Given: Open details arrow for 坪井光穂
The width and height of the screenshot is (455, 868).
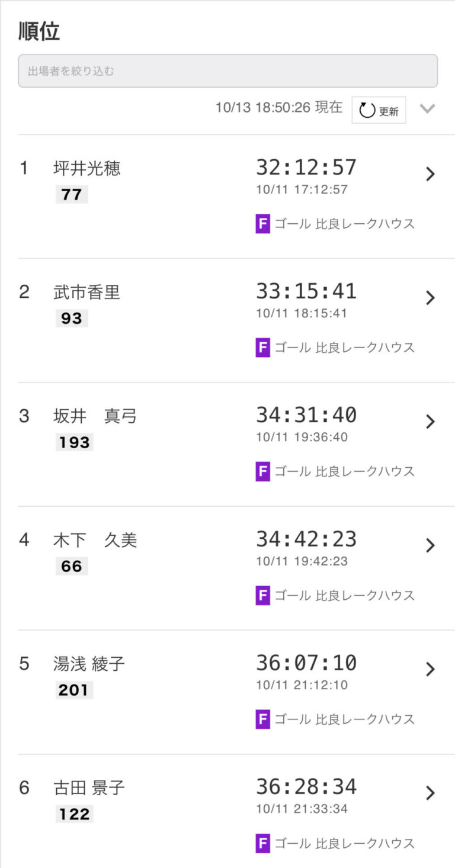Looking at the screenshot, I should pos(431,174).
